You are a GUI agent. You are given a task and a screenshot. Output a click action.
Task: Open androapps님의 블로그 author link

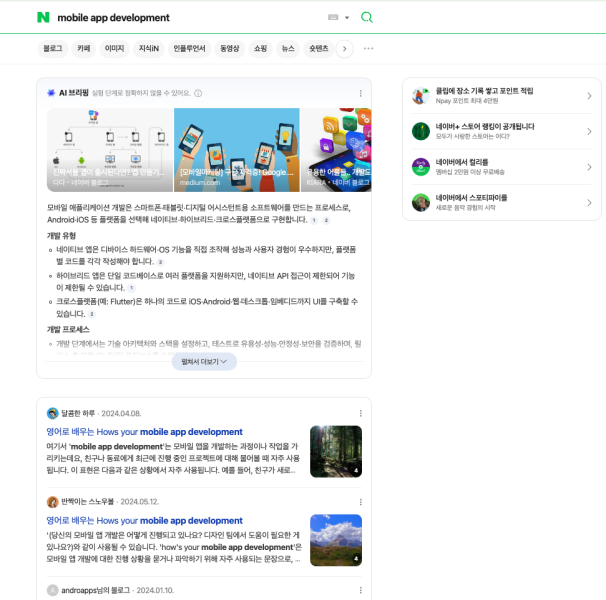click(x=95, y=590)
